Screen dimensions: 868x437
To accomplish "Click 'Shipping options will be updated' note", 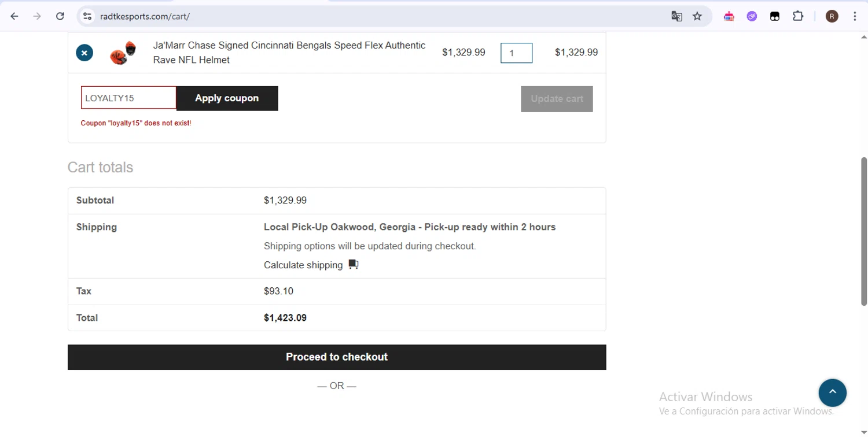I will [370, 246].
